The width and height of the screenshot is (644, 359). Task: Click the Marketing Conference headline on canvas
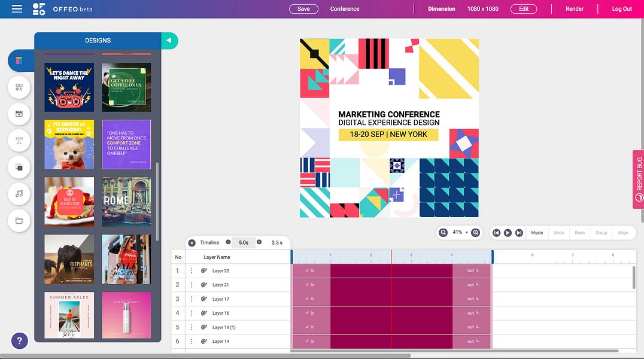click(389, 114)
